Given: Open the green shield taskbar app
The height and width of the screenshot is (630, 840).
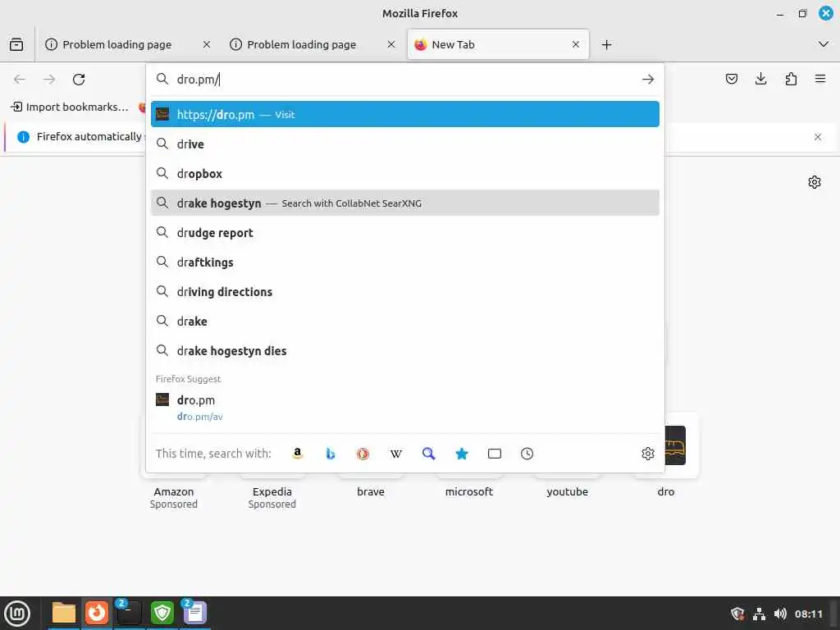Looking at the screenshot, I should (x=162, y=613).
